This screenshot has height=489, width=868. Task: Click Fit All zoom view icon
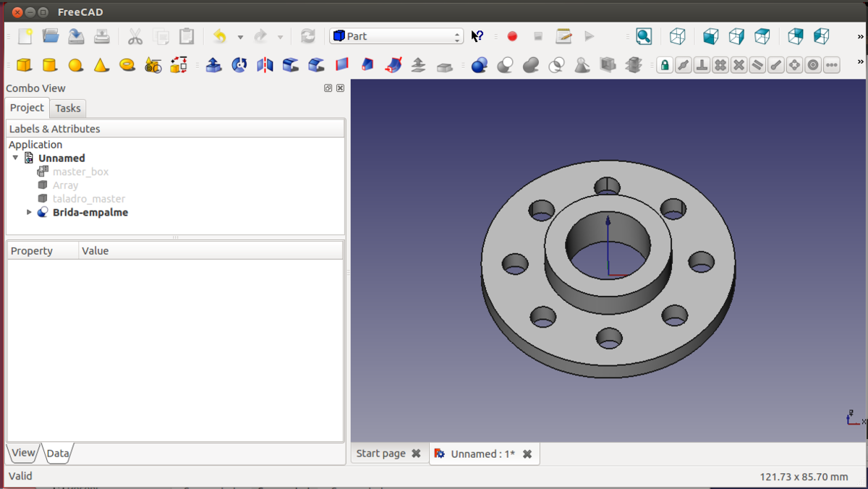644,36
